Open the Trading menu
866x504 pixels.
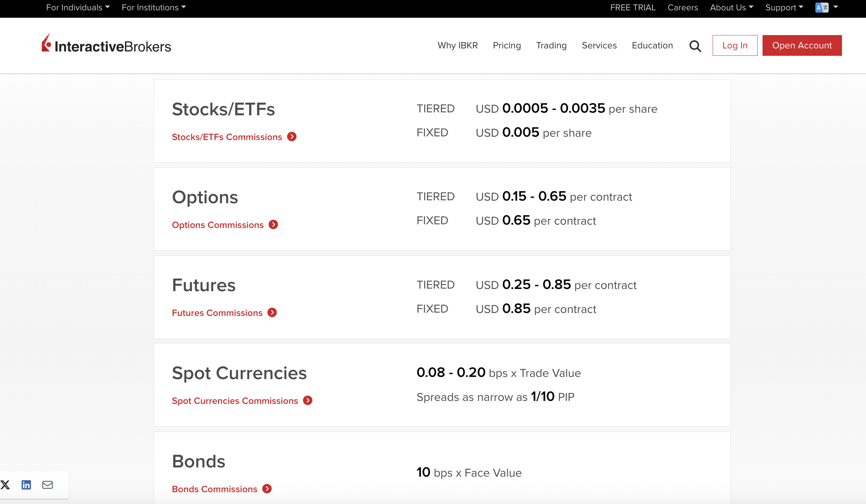click(551, 45)
